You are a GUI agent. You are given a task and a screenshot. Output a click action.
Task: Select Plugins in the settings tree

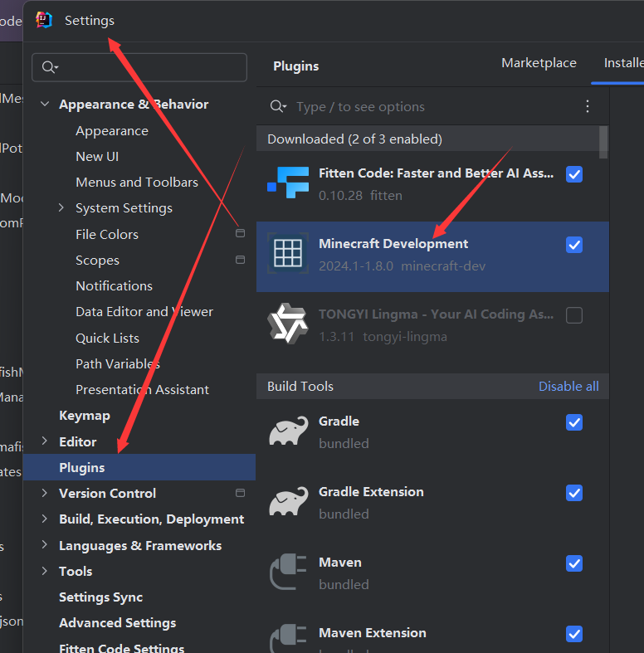click(x=139, y=467)
